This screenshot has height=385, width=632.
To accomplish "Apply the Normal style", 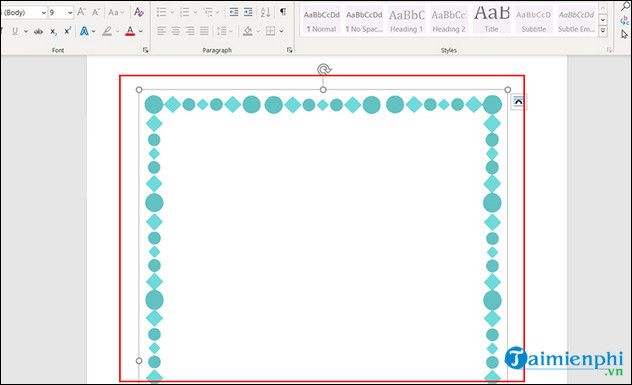I will click(x=322, y=20).
